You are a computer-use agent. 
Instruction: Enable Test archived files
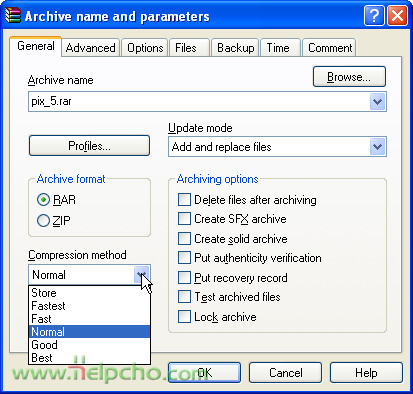229,297
